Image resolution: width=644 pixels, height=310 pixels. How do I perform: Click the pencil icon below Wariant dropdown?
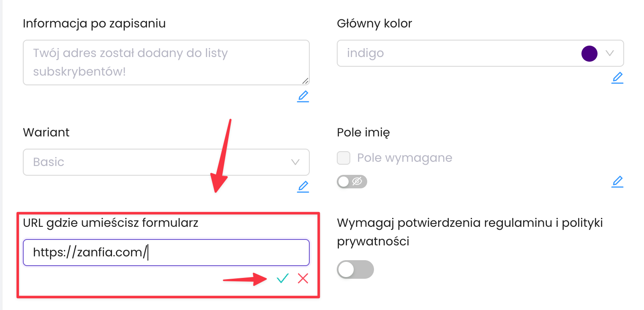click(303, 187)
